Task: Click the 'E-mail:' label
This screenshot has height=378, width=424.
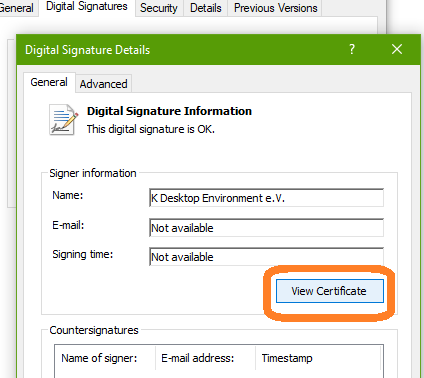Action: 68,225
